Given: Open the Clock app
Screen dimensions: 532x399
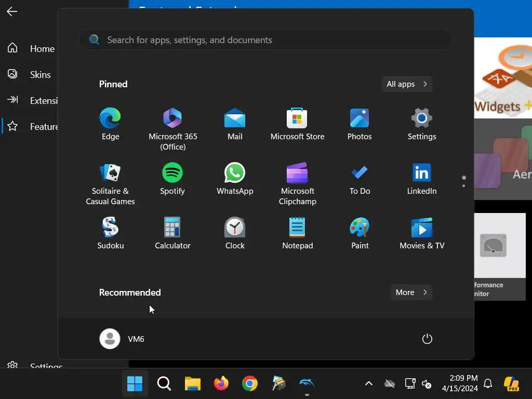Looking at the screenshot, I should pos(235,233).
